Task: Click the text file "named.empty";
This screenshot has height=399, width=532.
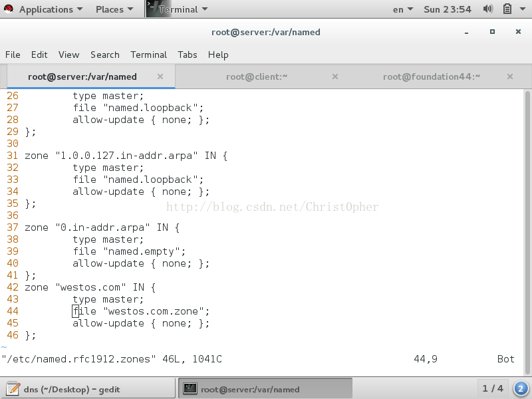Action: click(129, 251)
